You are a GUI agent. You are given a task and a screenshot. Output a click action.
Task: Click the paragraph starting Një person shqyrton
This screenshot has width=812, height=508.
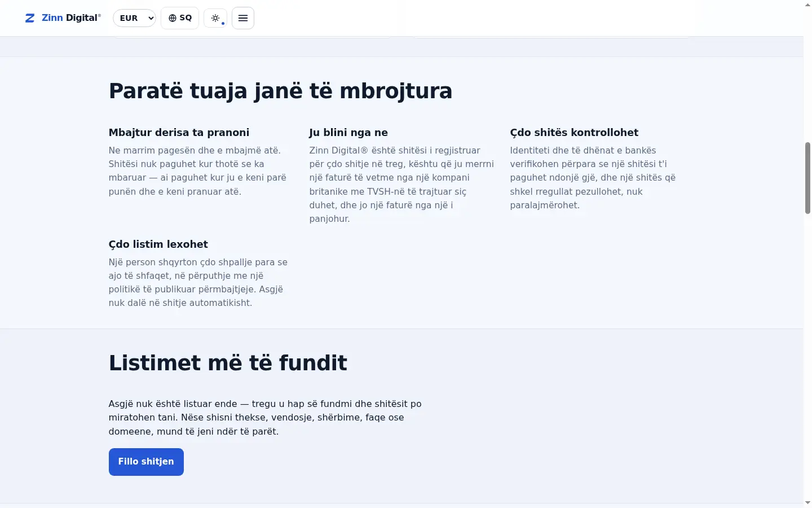tap(198, 283)
